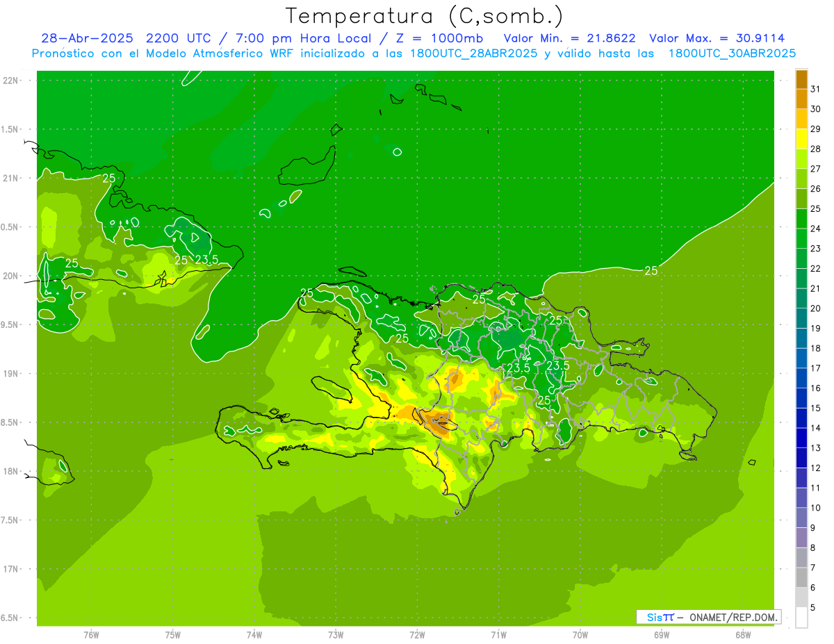834x644 pixels.
Task: Click legend swatch between 29 and 30
Action: click(801, 119)
